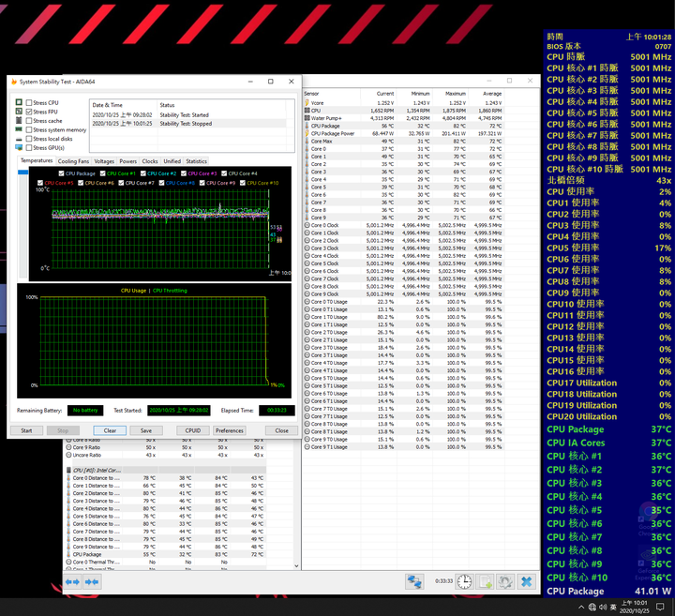This screenshot has height=616, width=675.
Task: Switch to the Cooling Fans tab
Action: [73, 161]
